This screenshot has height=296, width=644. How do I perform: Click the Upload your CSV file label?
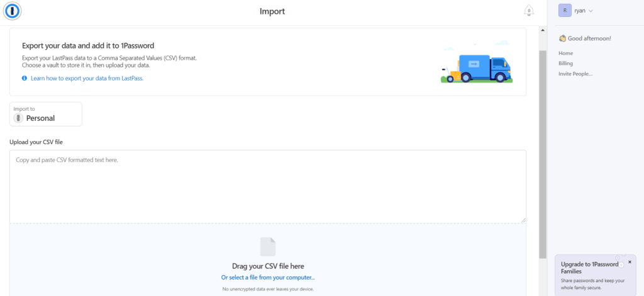(x=36, y=142)
